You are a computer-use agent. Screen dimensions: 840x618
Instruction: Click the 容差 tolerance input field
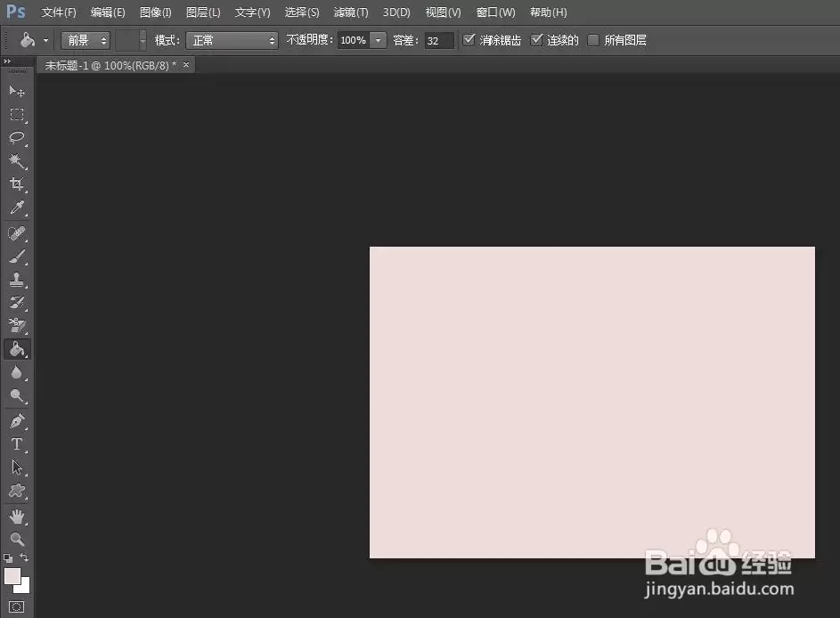tap(439, 40)
